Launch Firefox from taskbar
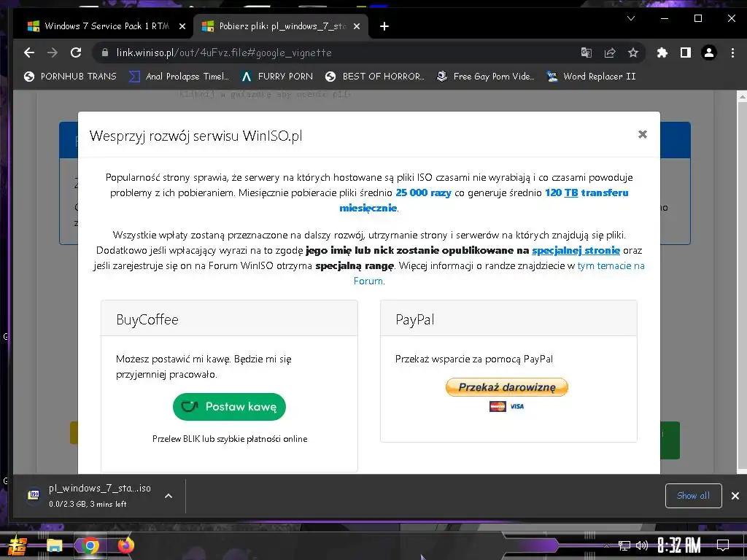 pyautogui.click(x=125, y=545)
